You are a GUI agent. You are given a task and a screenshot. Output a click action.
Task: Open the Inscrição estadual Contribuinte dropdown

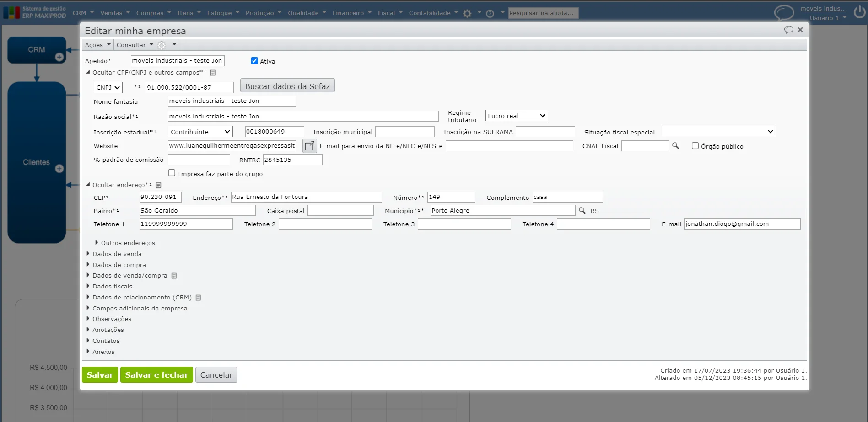coord(200,132)
